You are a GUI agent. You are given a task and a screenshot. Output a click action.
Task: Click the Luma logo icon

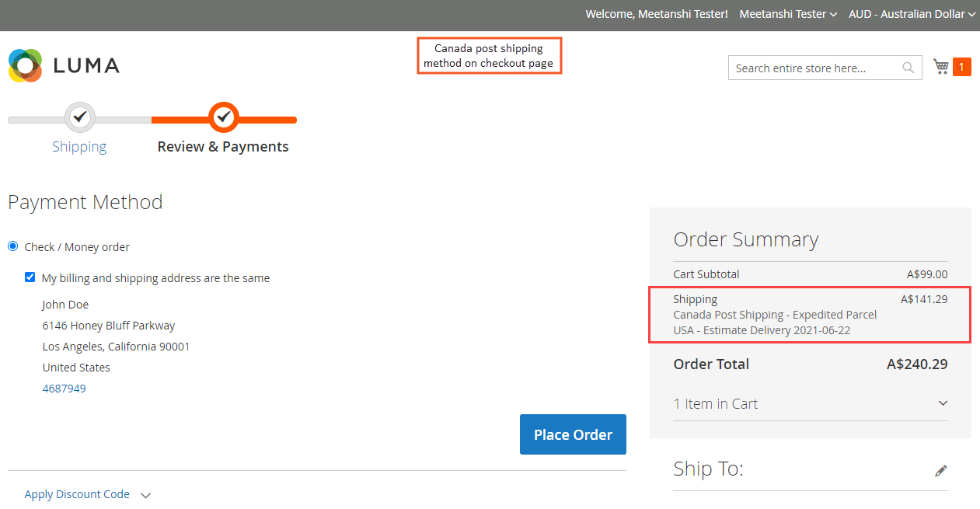pos(25,66)
